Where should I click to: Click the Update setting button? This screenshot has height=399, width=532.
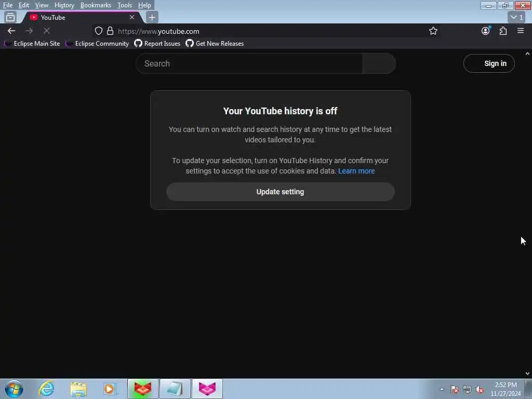pos(280,192)
